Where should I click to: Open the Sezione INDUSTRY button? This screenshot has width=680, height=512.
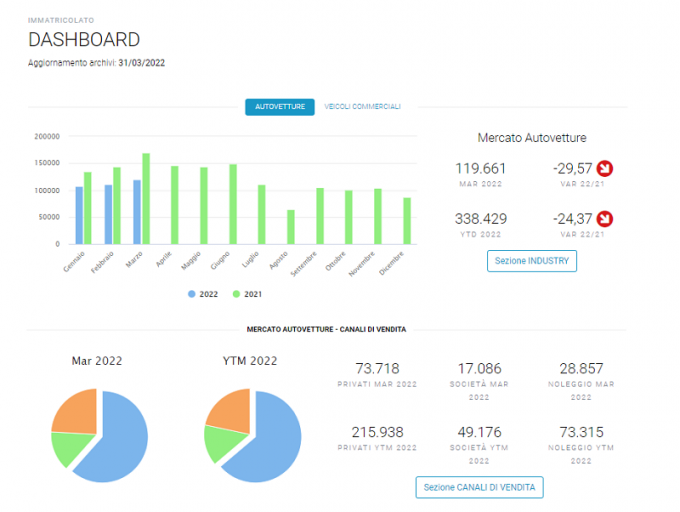click(x=532, y=261)
